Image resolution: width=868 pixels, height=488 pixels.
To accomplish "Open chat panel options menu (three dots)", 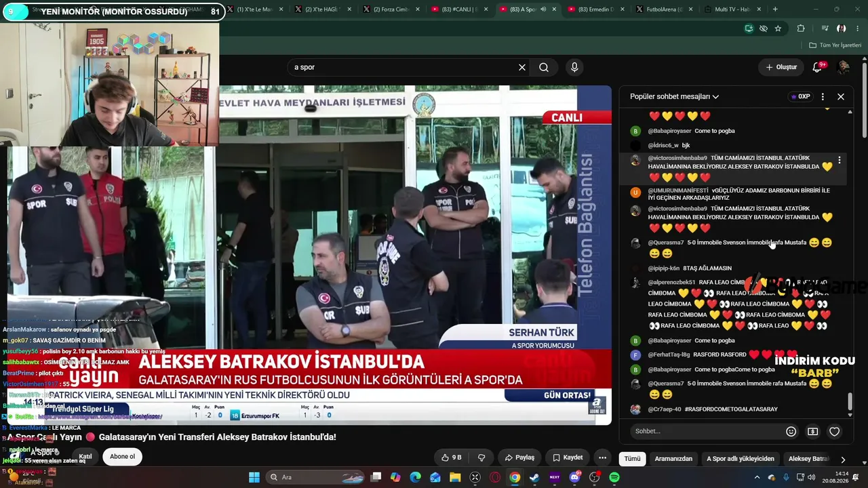I will pyautogui.click(x=823, y=96).
